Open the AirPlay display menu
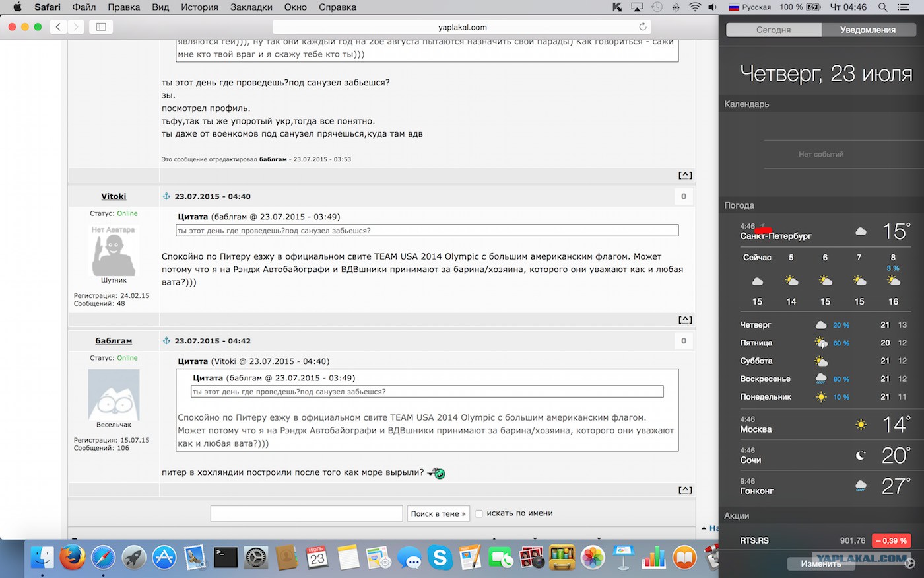The width and height of the screenshot is (924, 578). (637, 7)
